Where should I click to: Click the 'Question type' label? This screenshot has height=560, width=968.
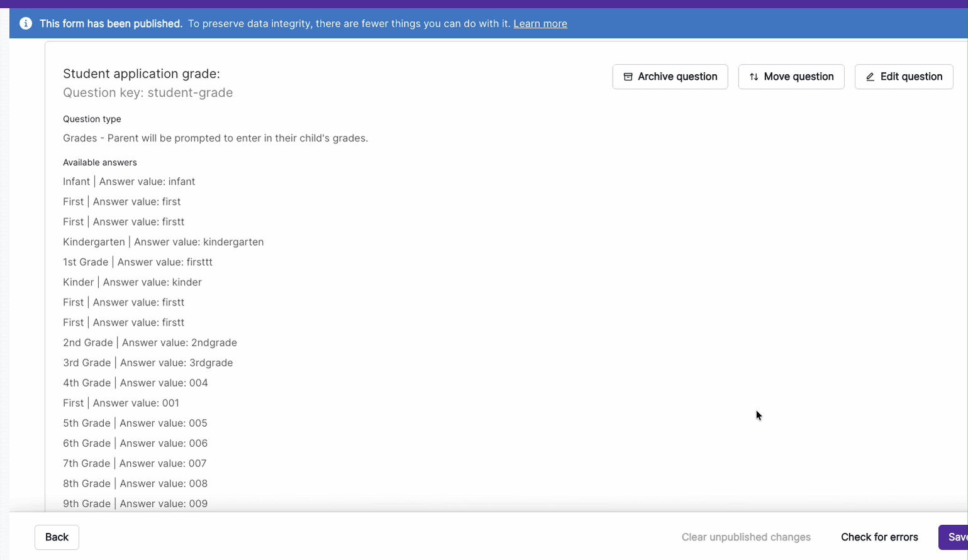[92, 119]
